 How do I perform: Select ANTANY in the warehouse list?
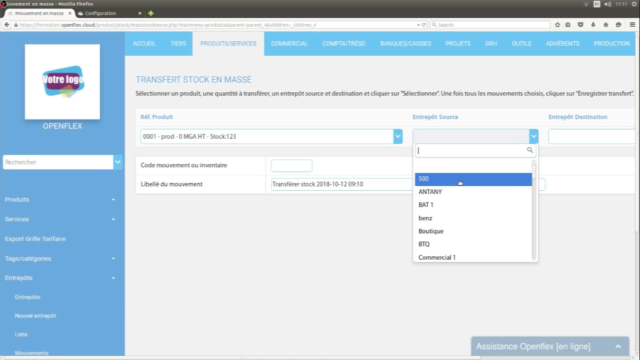click(473, 192)
